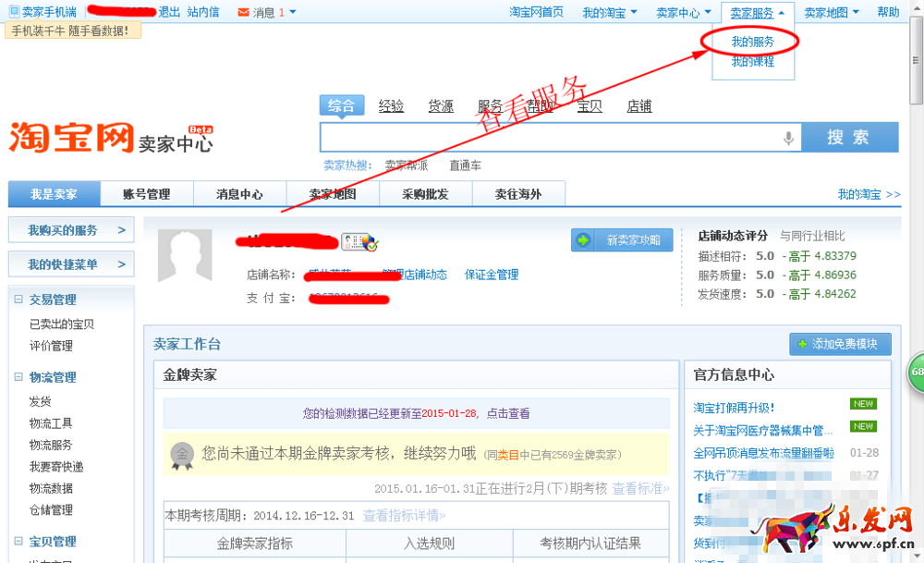Click the 类目 orange link

508,455
